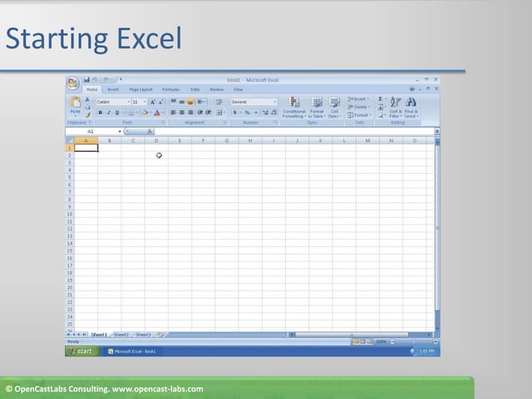Screen dimensions: 532x399
Task: Click the Undo arrow in quick access toolbar
Action: [x=95, y=79]
